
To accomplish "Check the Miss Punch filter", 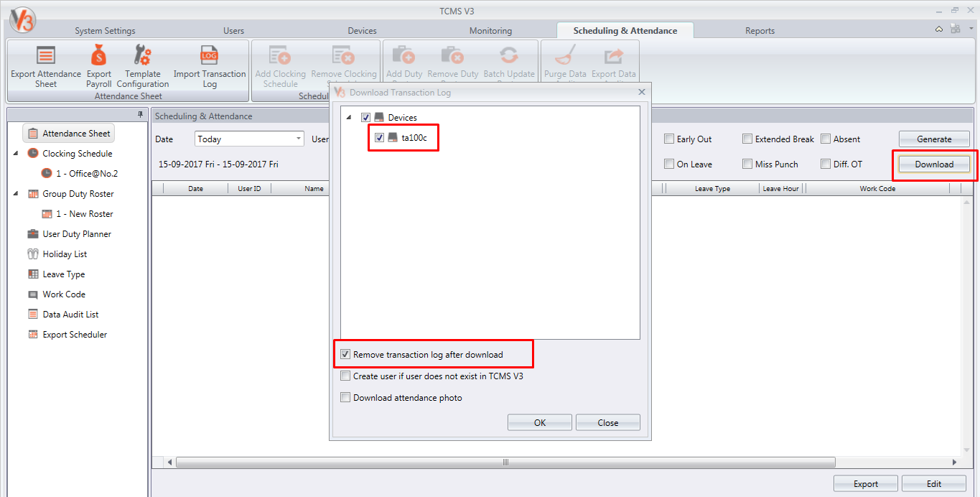I will coord(747,164).
